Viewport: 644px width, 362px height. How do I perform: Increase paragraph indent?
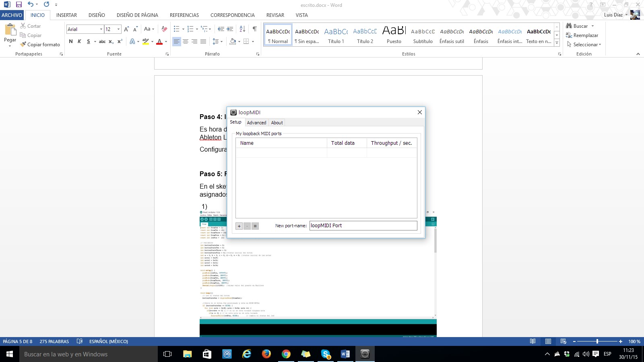[230, 29]
